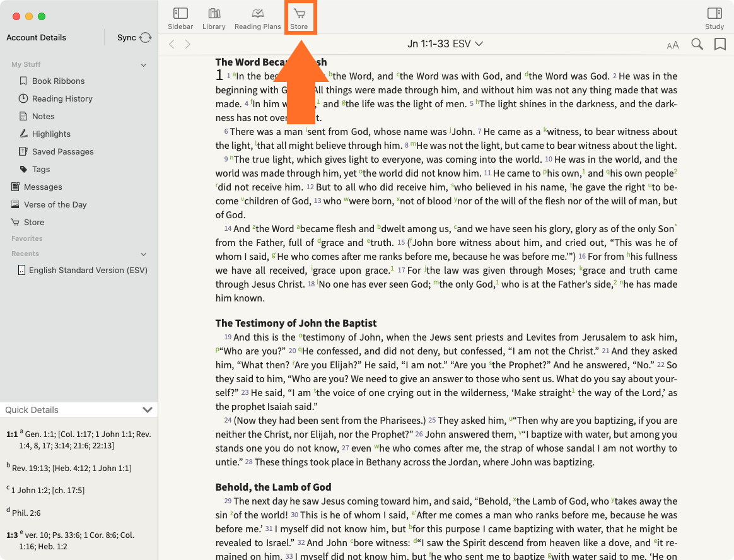
Task: Open Tags in sidebar
Action: 41,170
